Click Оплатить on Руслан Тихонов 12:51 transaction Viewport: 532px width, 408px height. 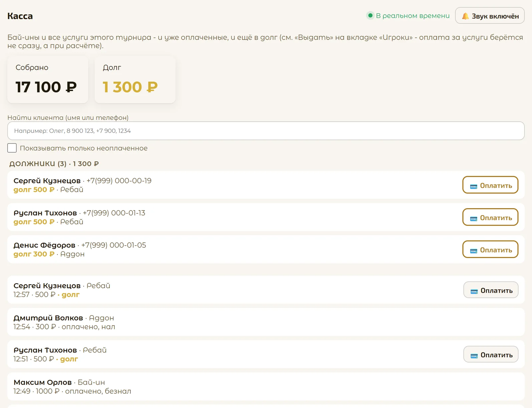[491, 354]
